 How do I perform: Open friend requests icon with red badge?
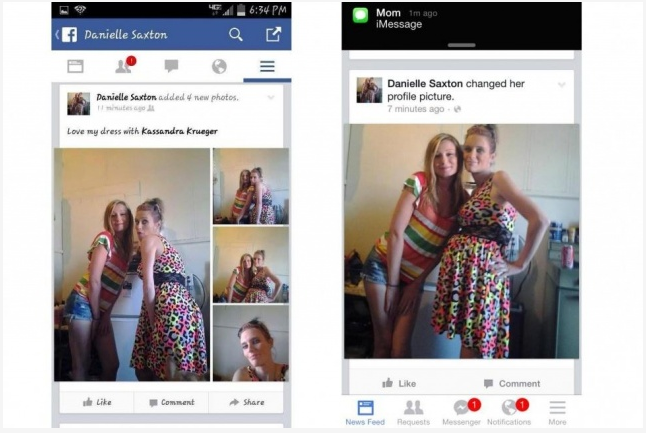click(x=125, y=65)
